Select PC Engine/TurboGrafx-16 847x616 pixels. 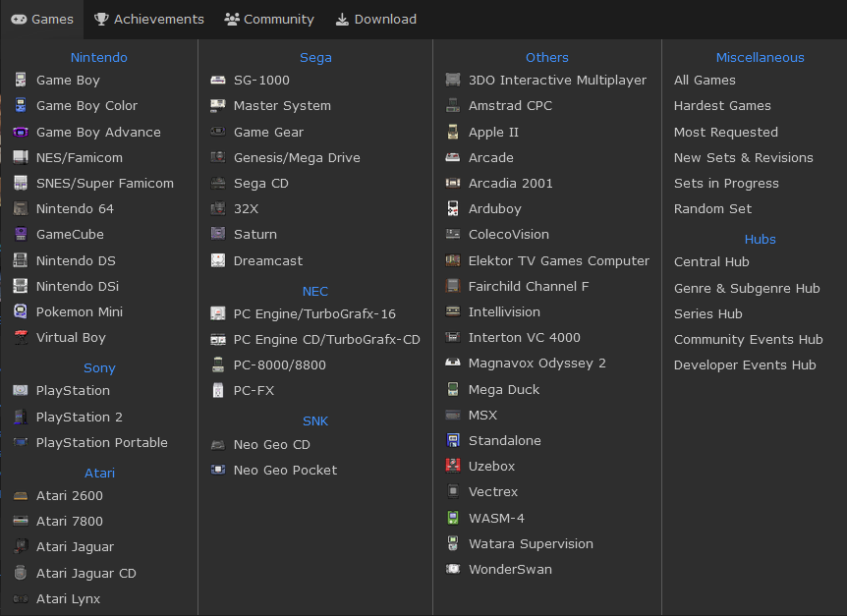coord(315,313)
